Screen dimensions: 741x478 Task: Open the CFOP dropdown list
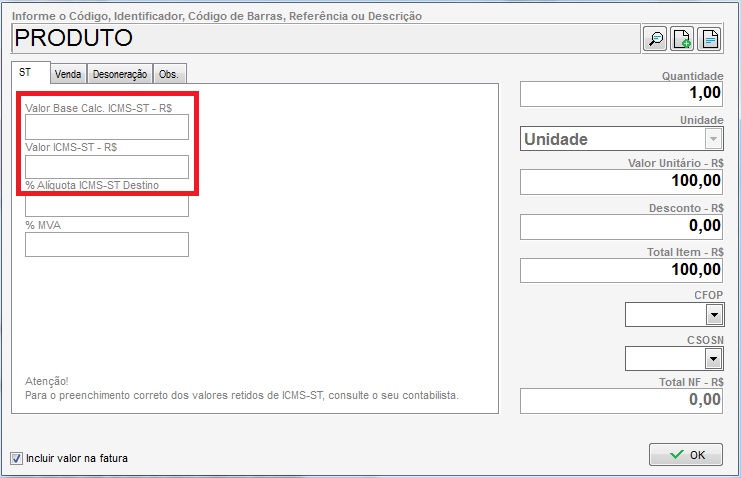tap(713, 315)
